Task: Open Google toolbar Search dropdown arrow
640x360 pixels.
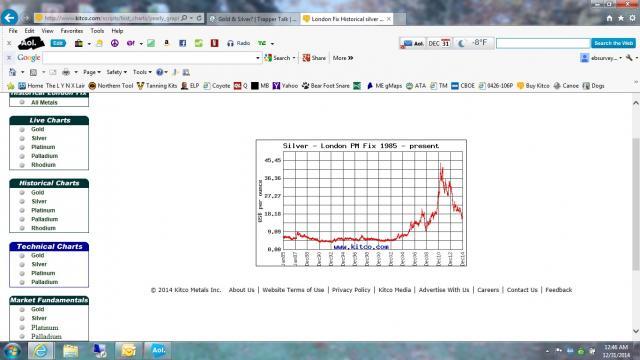Action: [293, 58]
